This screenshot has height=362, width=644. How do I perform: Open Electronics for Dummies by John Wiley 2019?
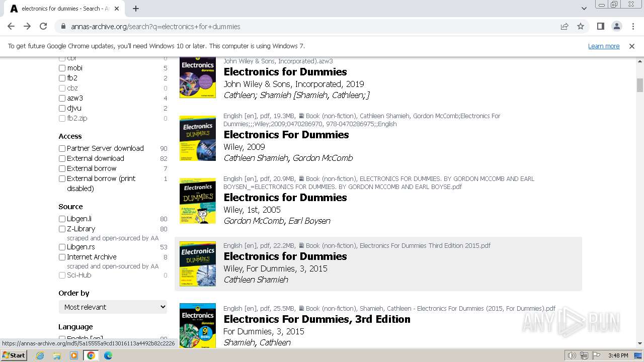click(285, 72)
